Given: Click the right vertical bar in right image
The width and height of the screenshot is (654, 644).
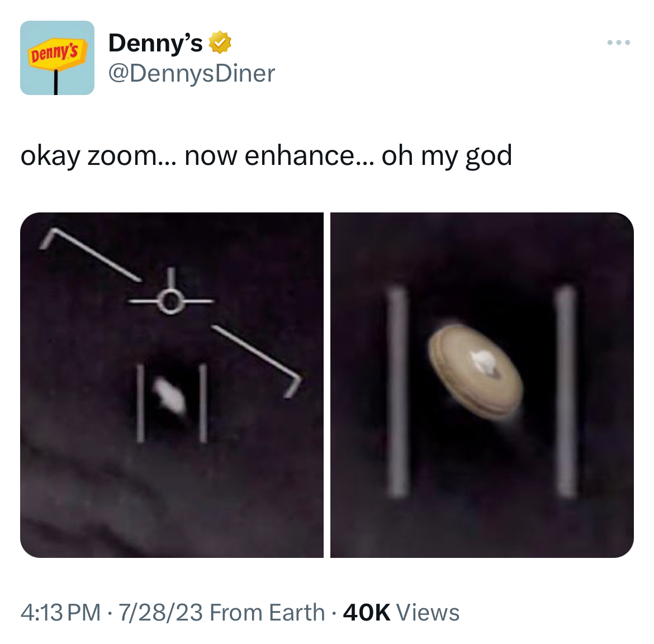Looking at the screenshot, I should coord(565,391).
